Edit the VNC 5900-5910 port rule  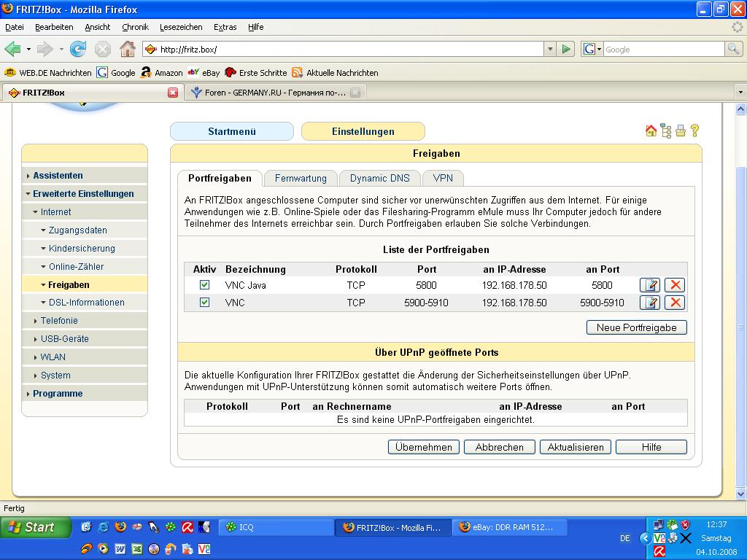click(649, 303)
